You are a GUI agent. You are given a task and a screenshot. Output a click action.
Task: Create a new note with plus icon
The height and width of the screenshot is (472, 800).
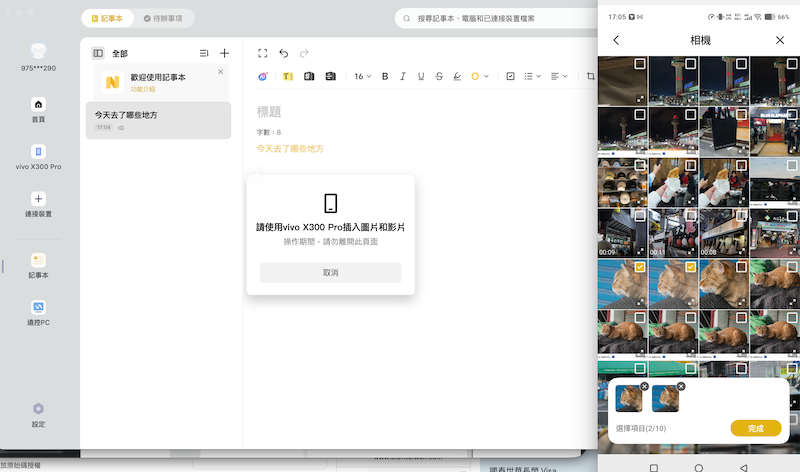[x=224, y=53]
